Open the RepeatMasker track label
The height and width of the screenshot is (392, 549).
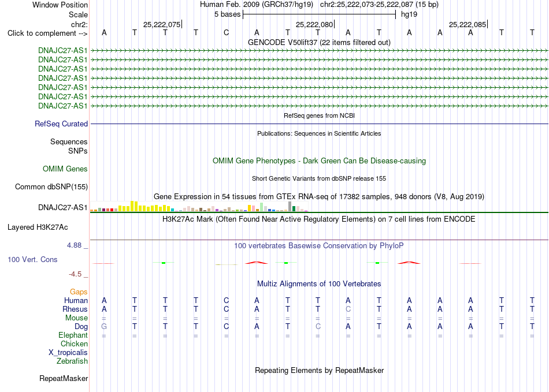pos(64,378)
